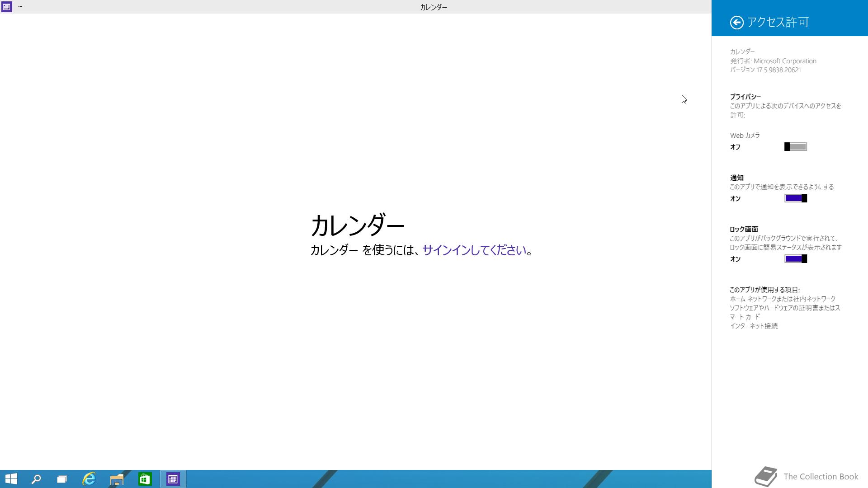Open the three-dots app menu in title bar
This screenshot has height=488, width=868.
point(20,7)
